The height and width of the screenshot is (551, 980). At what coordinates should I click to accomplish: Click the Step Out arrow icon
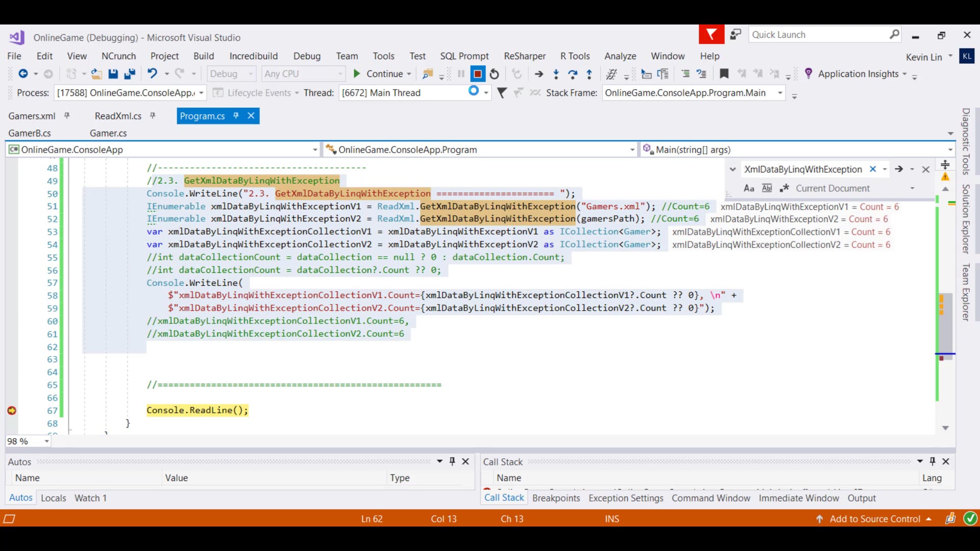click(590, 74)
